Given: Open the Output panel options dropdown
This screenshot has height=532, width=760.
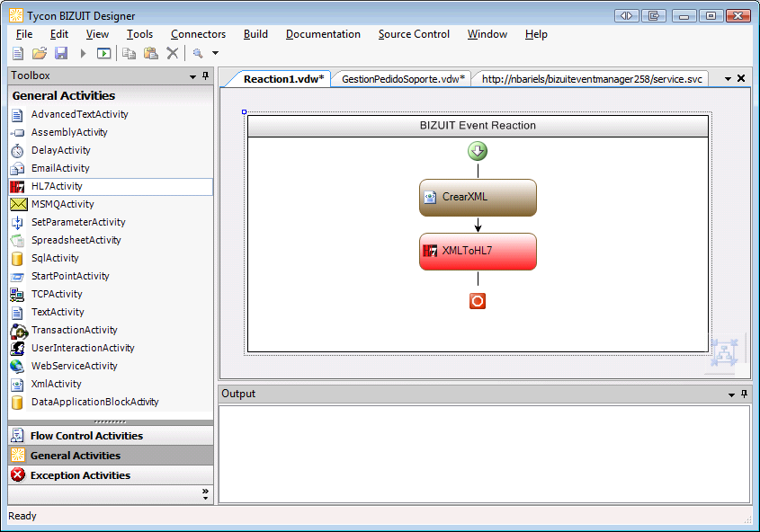Looking at the screenshot, I should [731, 395].
